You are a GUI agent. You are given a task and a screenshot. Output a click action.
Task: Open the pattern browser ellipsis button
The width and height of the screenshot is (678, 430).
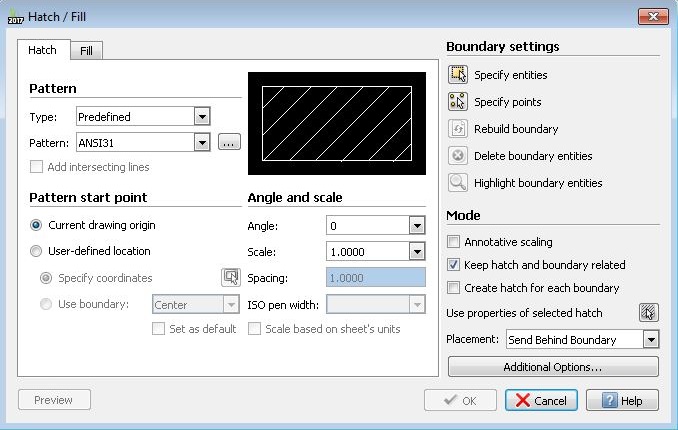(x=229, y=142)
